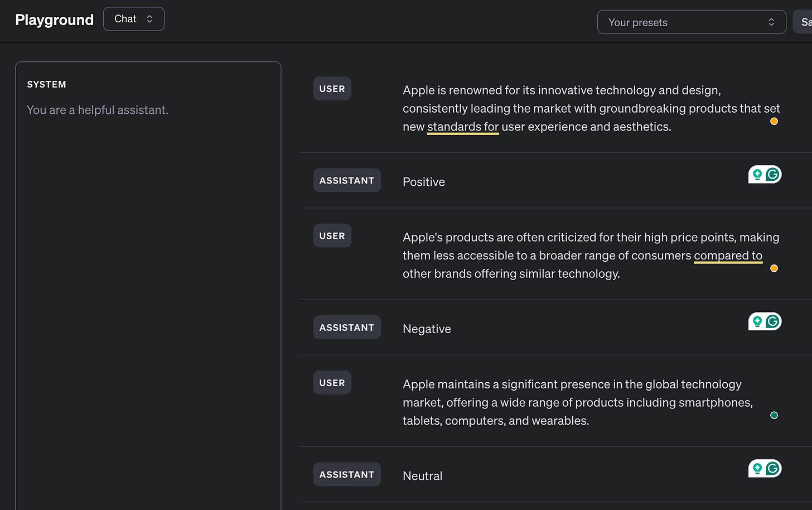Toggle the role label of the Positive message
The height and width of the screenshot is (510, 812).
pyautogui.click(x=346, y=180)
